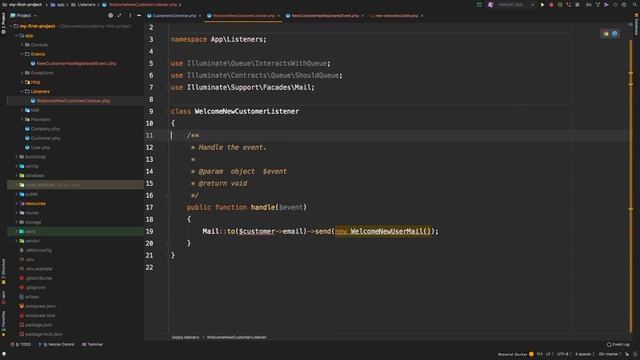Expand the Providers folder
This screenshot has width=640, height=360.
22,120
